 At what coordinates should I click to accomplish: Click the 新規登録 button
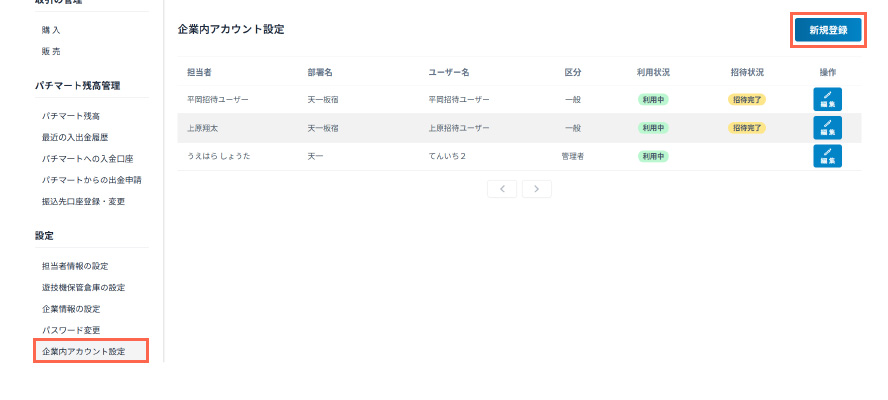828,31
